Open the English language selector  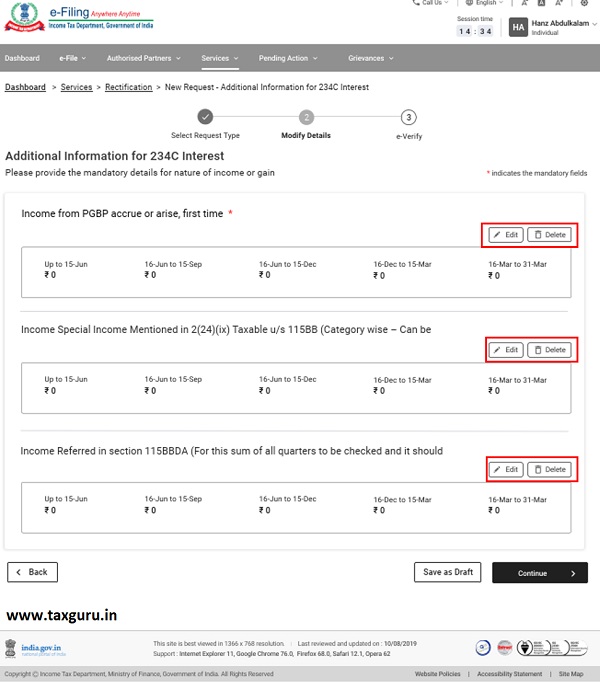click(x=484, y=3)
